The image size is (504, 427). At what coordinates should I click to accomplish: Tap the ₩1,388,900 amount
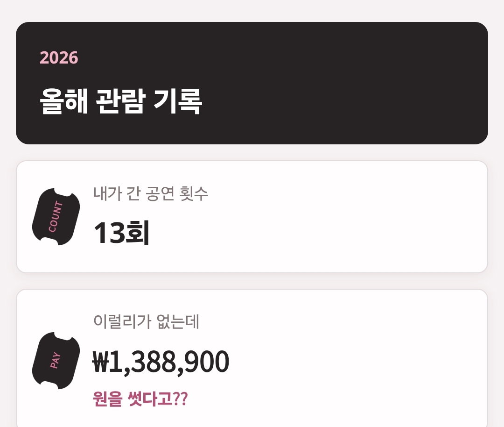pos(161,362)
